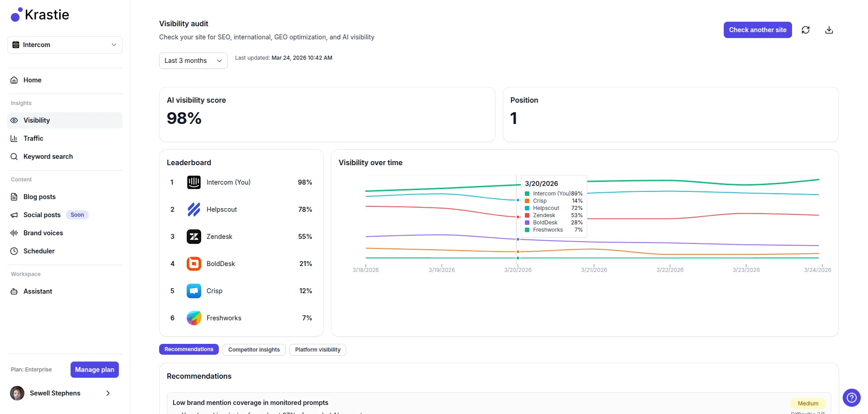Click the Intercom logo in leaderboard
Viewport: 868px width, 414px height.
194,182
